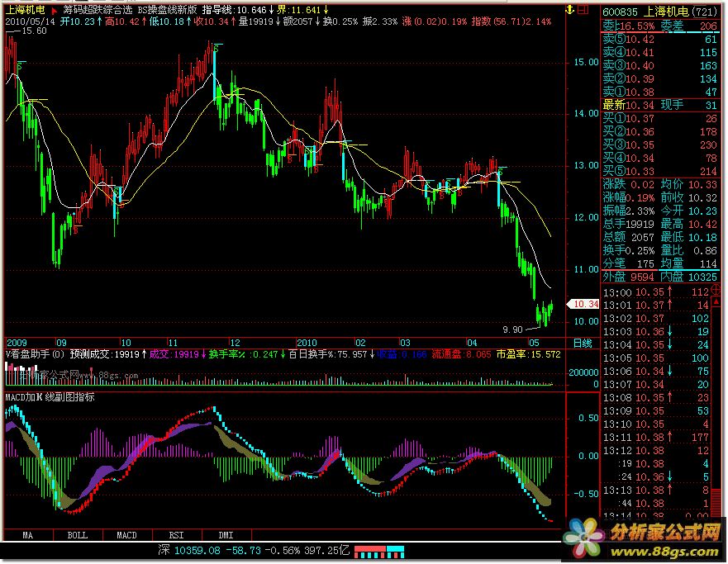Click the 买① bid price row
The height and width of the screenshot is (564, 728).
pos(661,118)
